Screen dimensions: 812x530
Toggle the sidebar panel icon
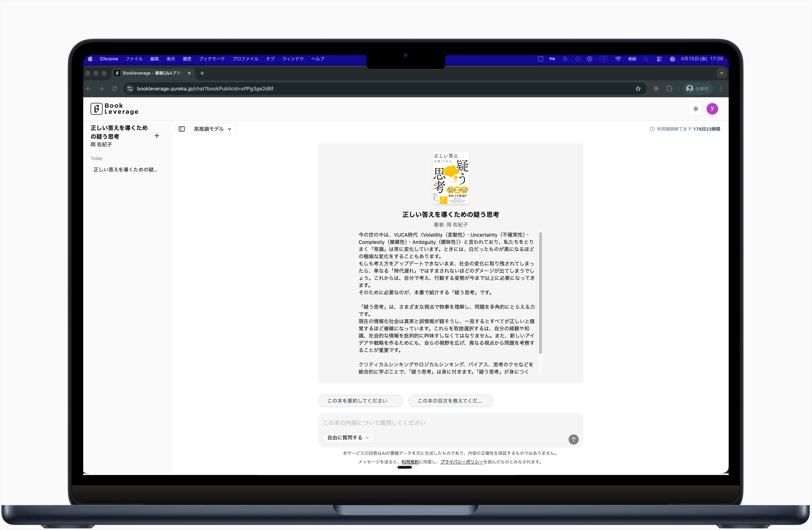pyautogui.click(x=181, y=129)
